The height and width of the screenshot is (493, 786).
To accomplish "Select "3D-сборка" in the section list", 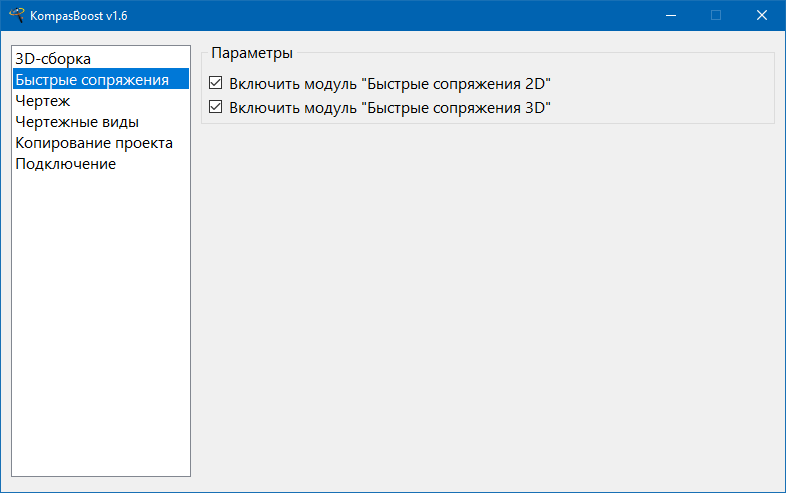I will point(53,59).
